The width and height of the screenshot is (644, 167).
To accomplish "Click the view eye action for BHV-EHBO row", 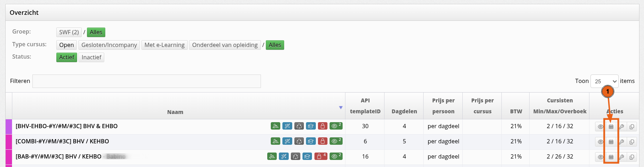I will click(600, 126).
